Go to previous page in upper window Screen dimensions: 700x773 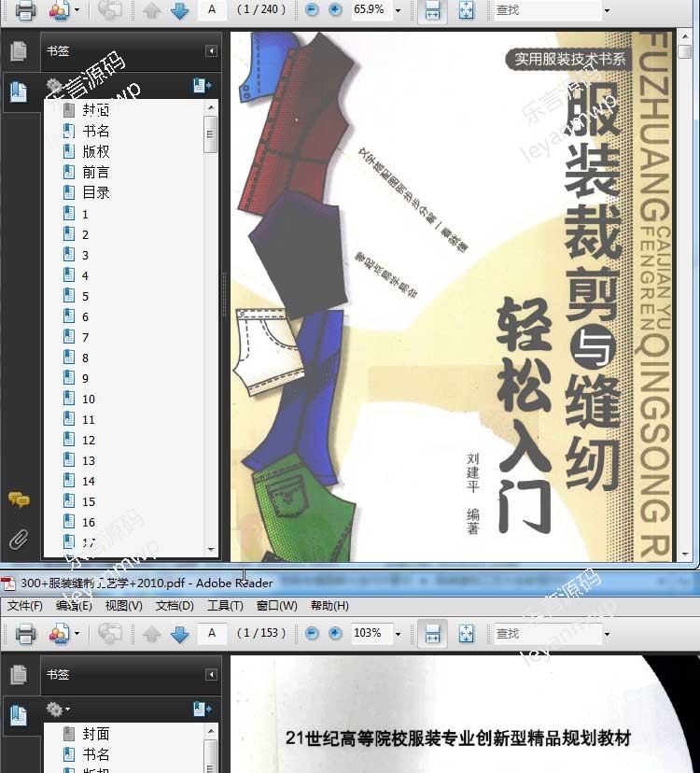(152, 10)
